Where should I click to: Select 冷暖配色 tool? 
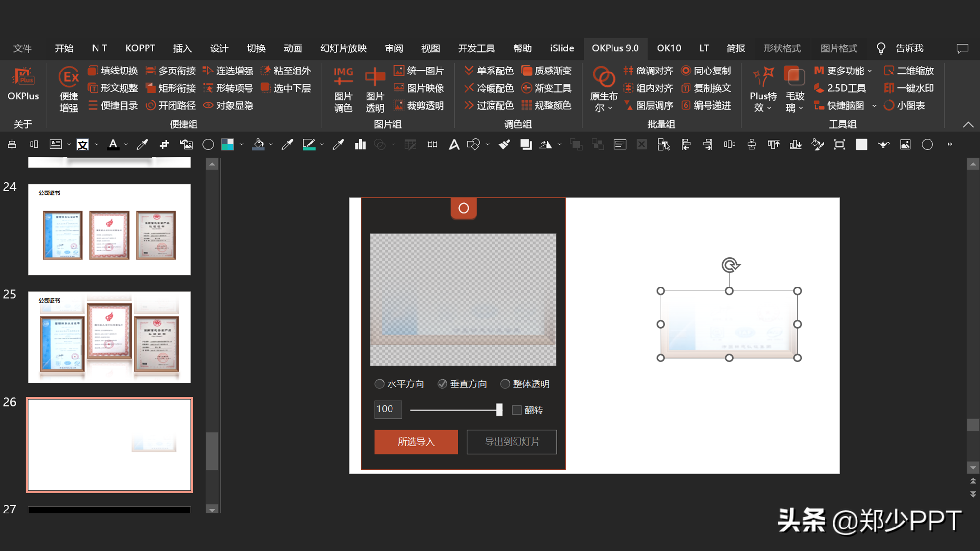[489, 88]
